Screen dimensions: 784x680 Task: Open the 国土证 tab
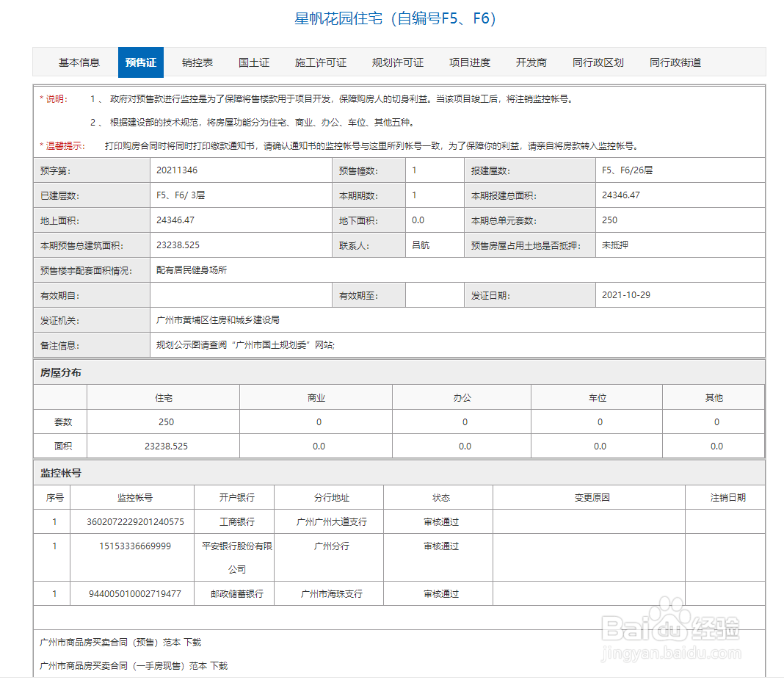pyautogui.click(x=254, y=62)
